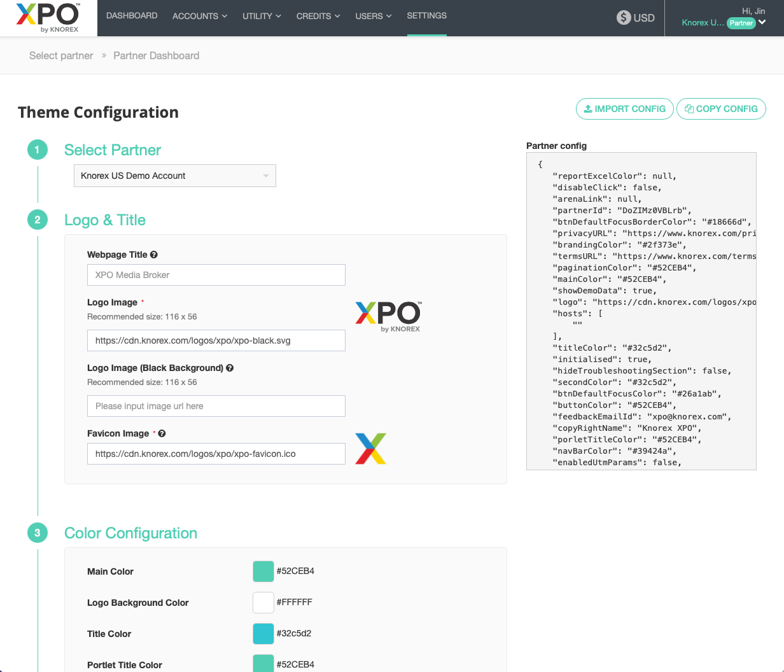The height and width of the screenshot is (672, 784).
Task: Click the Partner Dashboard breadcrumb link
Action: tap(157, 55)
